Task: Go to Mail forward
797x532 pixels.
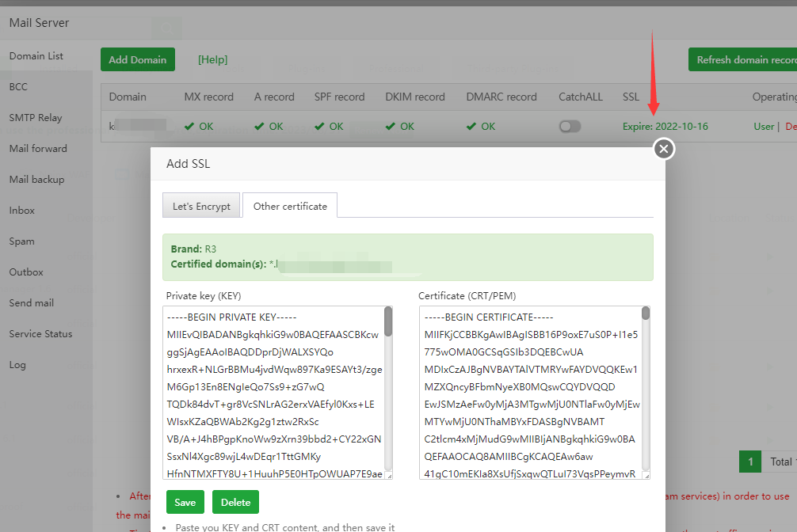Action: tap(38, 148)
